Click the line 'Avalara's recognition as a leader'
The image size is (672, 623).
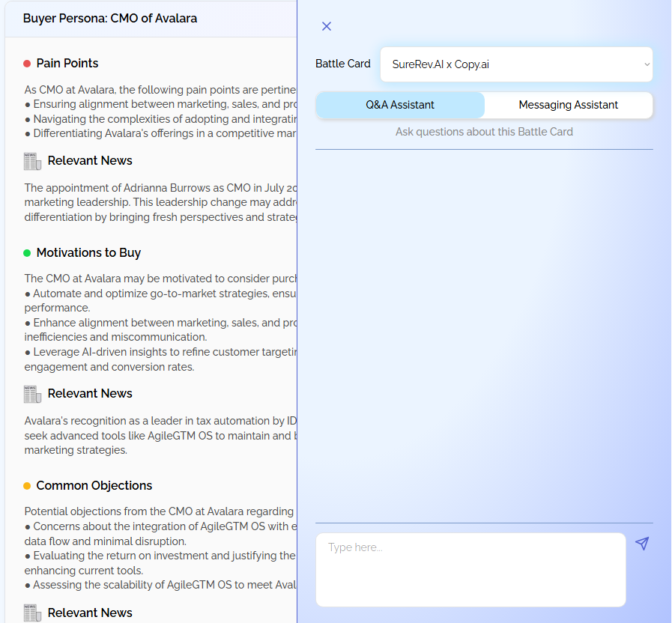(161, 421)
